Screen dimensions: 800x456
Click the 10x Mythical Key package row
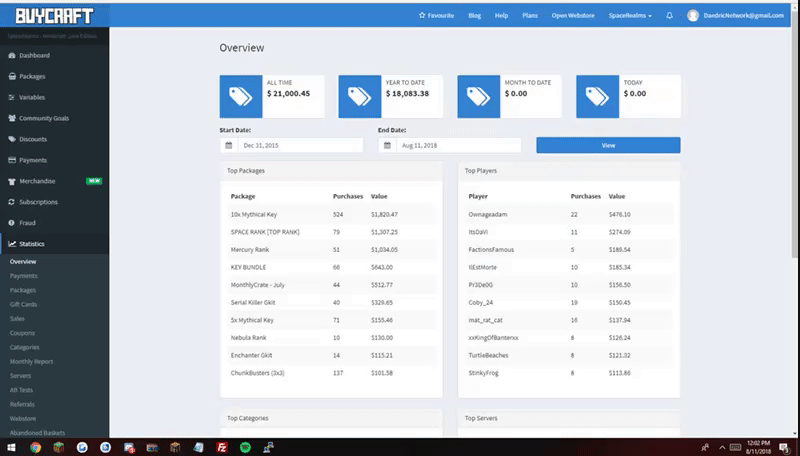point(331,214)
